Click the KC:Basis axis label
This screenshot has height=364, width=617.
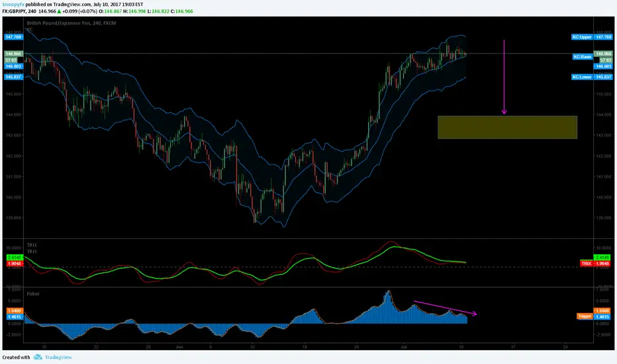click(583, 57)
